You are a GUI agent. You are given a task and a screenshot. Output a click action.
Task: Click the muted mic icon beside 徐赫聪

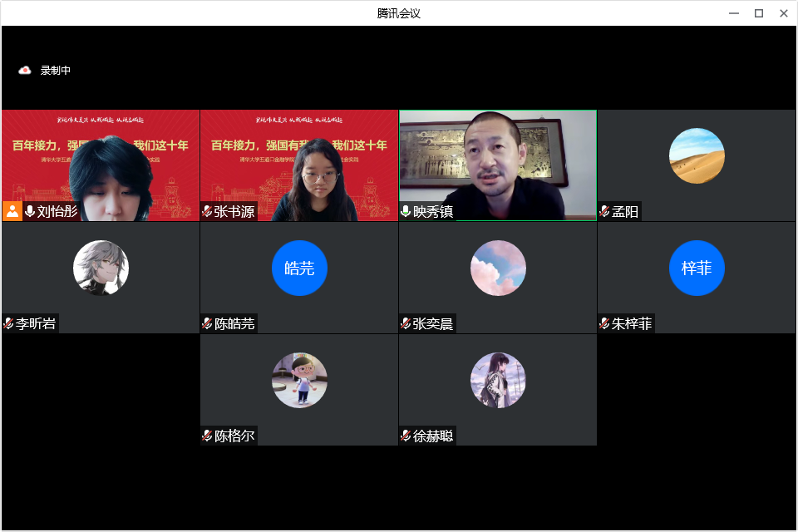point(406,436)
